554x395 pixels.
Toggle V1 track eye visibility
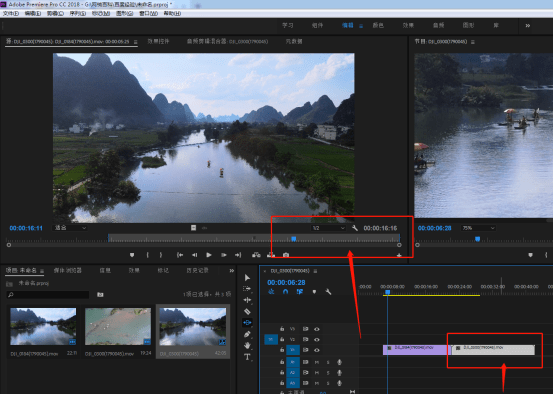pos(317,350)
